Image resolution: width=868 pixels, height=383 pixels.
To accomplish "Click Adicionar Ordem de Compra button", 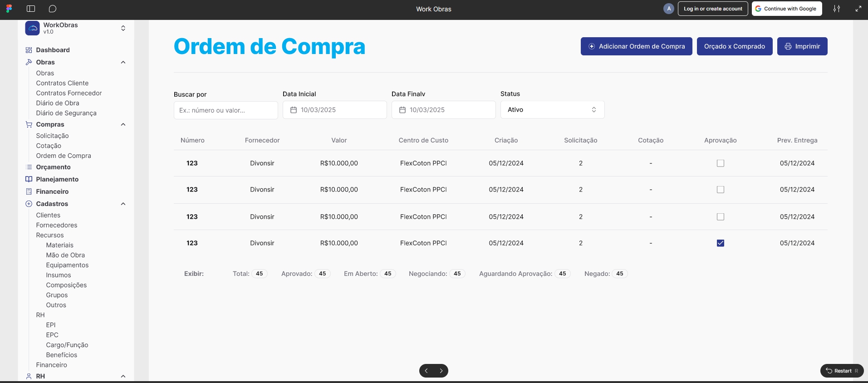I will 636,46.
